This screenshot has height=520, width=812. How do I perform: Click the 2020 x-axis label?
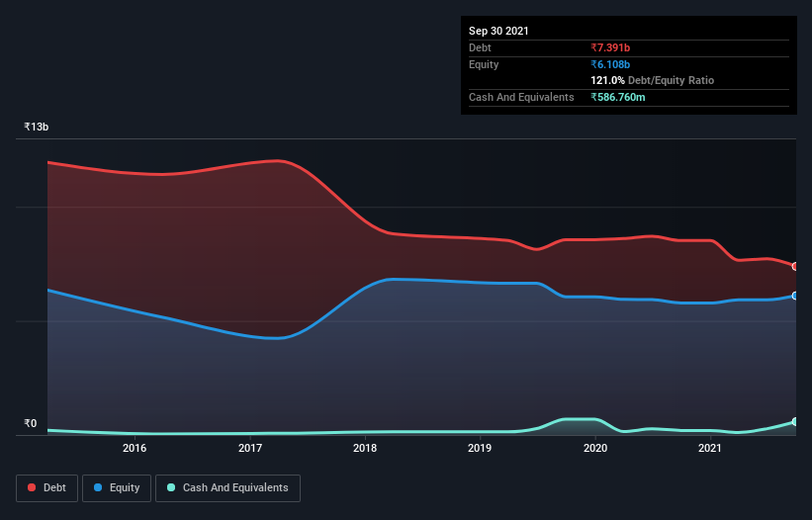tap(595, 448)
